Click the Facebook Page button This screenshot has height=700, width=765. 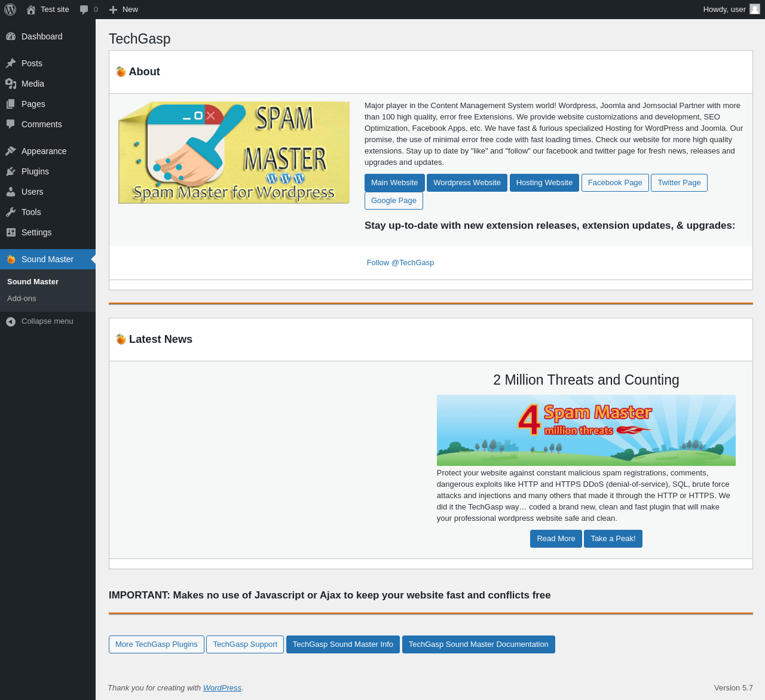(615, 183)
